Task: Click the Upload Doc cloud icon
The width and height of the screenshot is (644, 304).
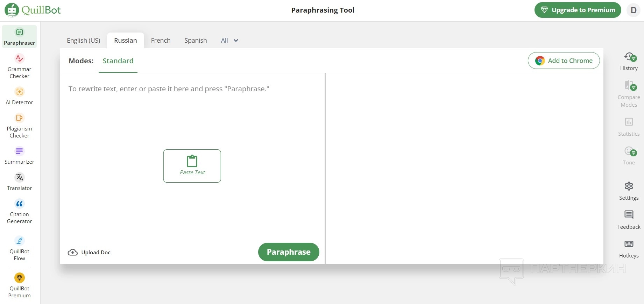Action: pyautogui.click(x=73, y=252)
